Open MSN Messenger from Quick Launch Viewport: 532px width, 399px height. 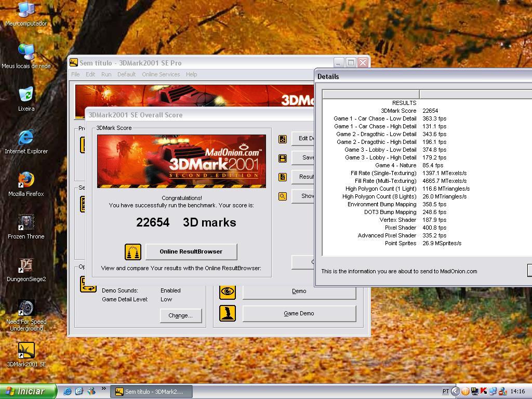point(91,391)
